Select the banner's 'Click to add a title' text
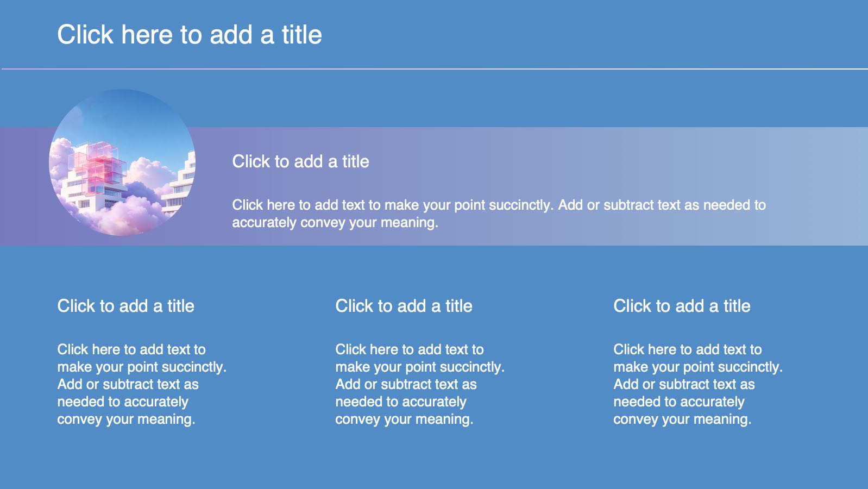The image size is (868, 489). click(x=300, y=161)
